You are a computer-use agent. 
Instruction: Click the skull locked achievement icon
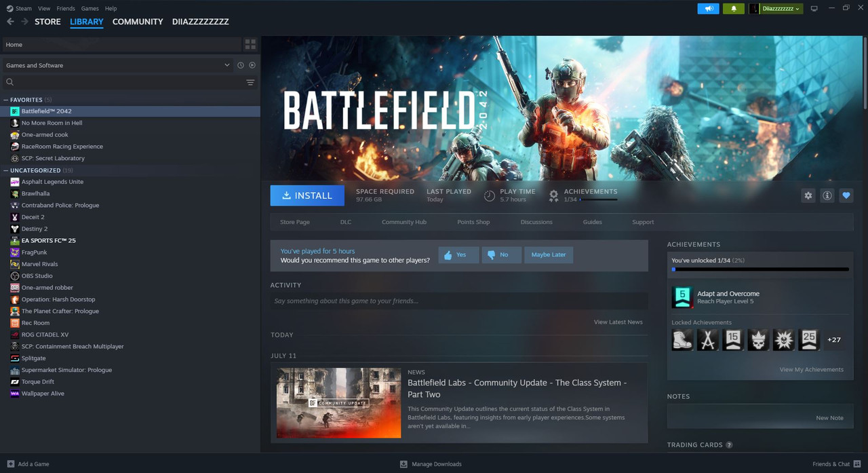[x=758, y=340]
